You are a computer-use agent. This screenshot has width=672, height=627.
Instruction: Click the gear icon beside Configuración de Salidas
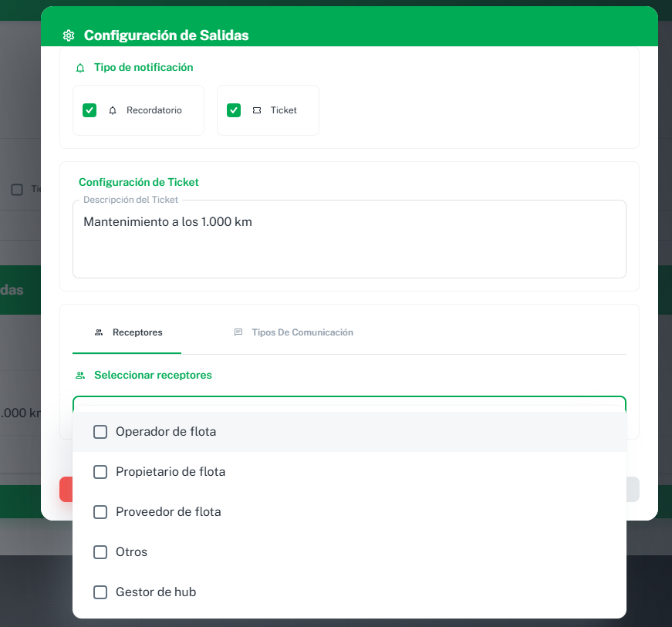69,35
